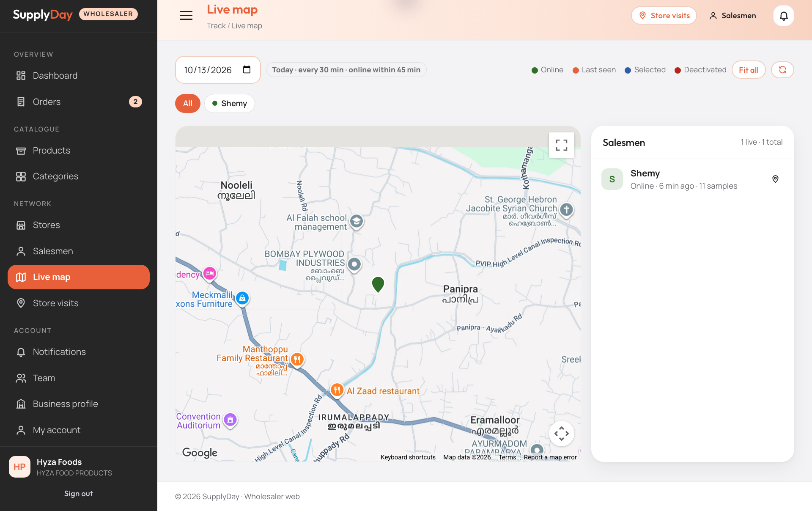812x511 pixels.
Task: Select the All filter chip
Action: [188, 104]
